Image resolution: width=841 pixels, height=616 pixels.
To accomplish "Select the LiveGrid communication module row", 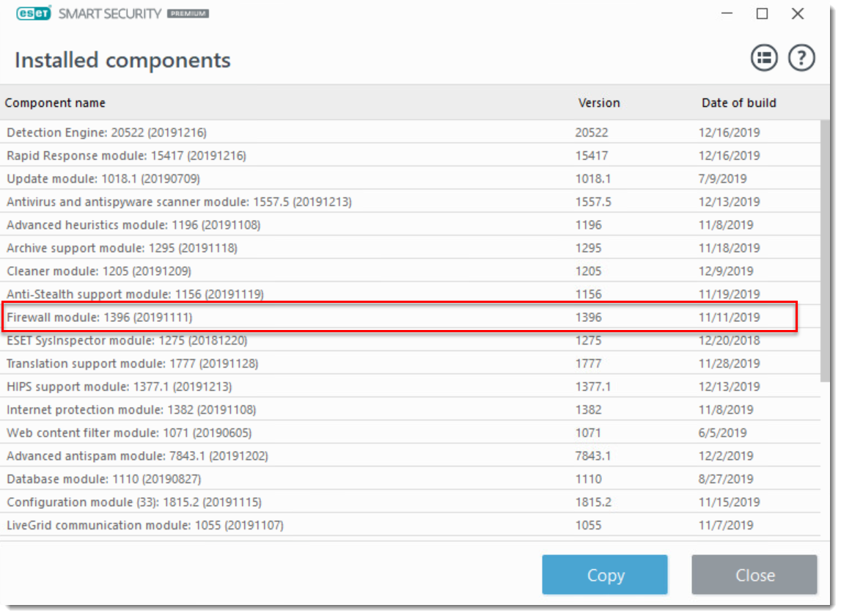I will [411, 524].
